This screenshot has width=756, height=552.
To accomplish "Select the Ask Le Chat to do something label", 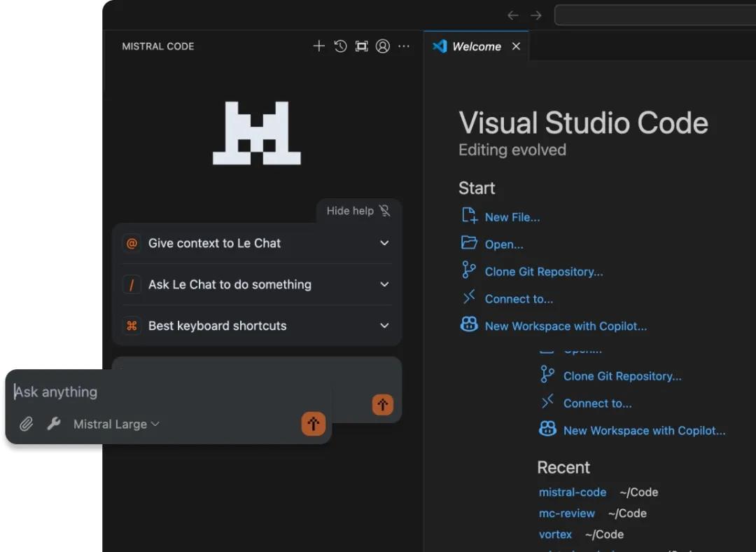I will (x=230, y=284).
